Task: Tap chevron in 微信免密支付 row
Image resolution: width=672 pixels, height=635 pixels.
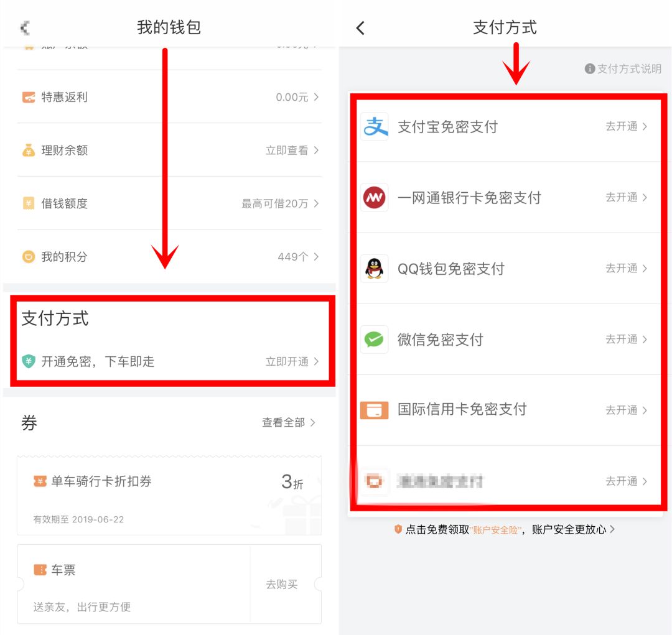Action: [x=645, y=340]
